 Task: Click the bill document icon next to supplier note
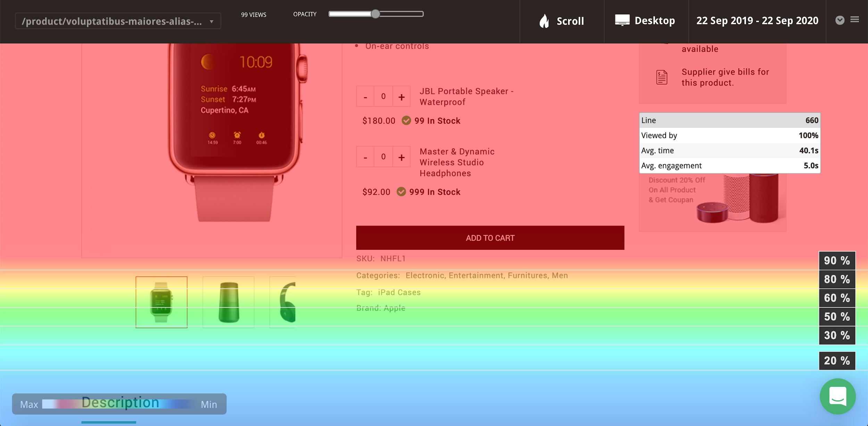(x=661, y=77)
